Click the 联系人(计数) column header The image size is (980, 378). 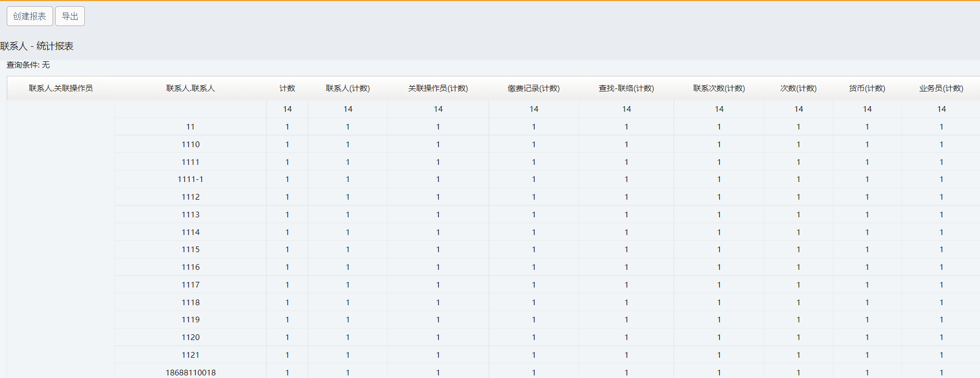tap(348, 88)
